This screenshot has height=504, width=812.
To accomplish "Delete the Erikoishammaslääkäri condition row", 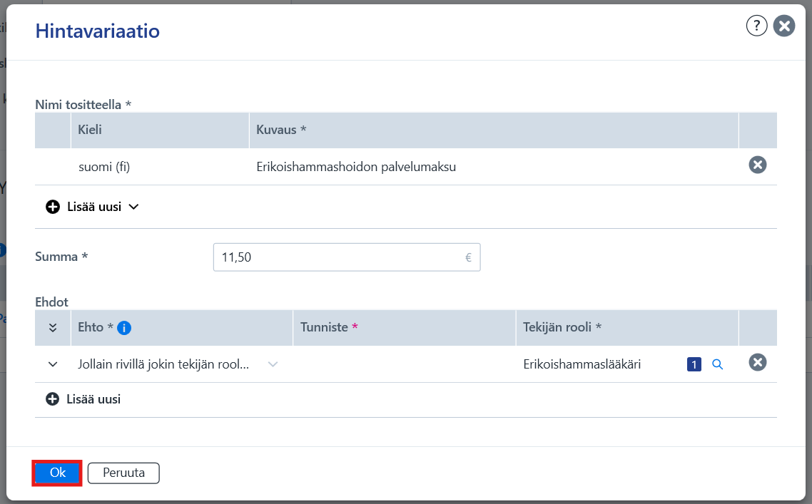I will pos(757,363).
